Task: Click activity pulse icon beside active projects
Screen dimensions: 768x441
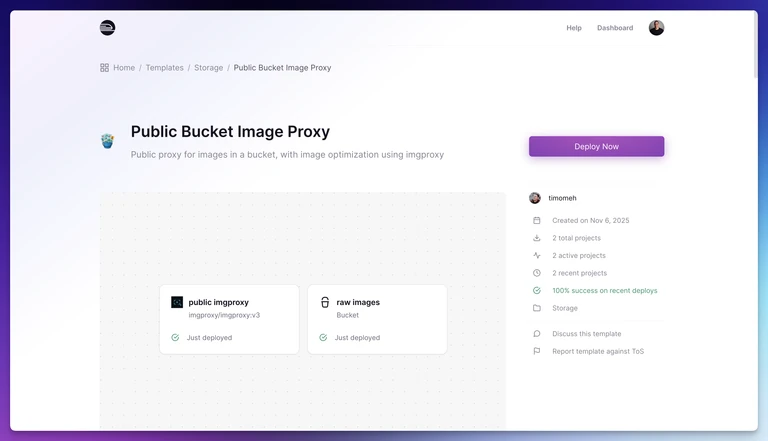Action: 537,255
